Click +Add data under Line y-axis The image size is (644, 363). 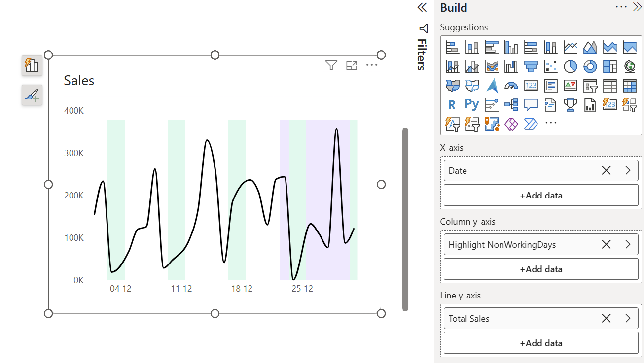(x=541, y=343)
